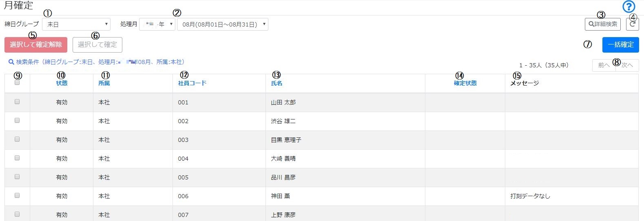644x221 pixels.
Task: Click the 月確定 page title
Action: coord(18,5)
